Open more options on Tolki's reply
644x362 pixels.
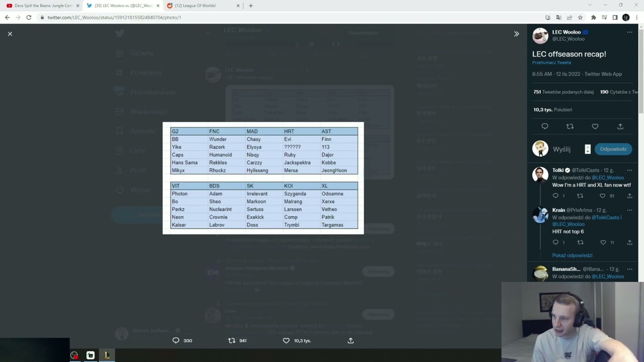click(629, 170)
